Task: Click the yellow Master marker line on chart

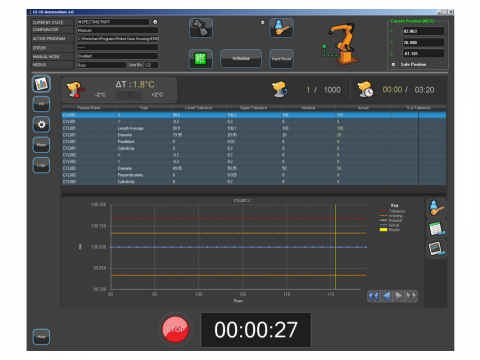Action: 335,247
